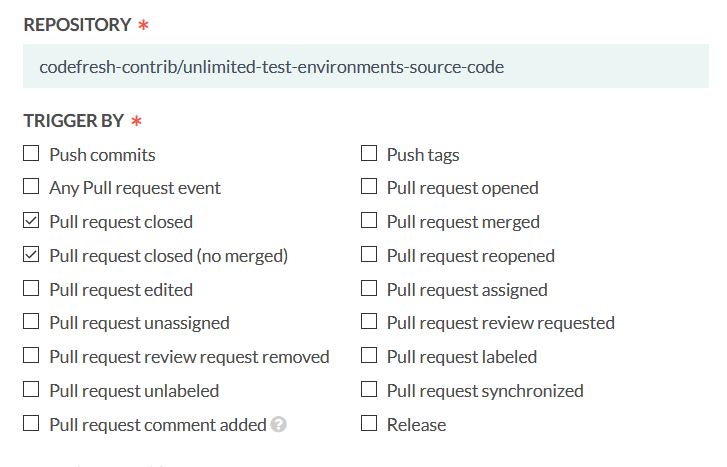This screenshot has height=467, width=727.
Task: Enable Pull request review request removed
Action: coord(32,356)
